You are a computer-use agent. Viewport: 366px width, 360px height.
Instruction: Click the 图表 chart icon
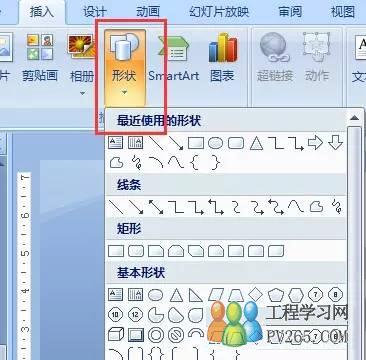(222, 58)
